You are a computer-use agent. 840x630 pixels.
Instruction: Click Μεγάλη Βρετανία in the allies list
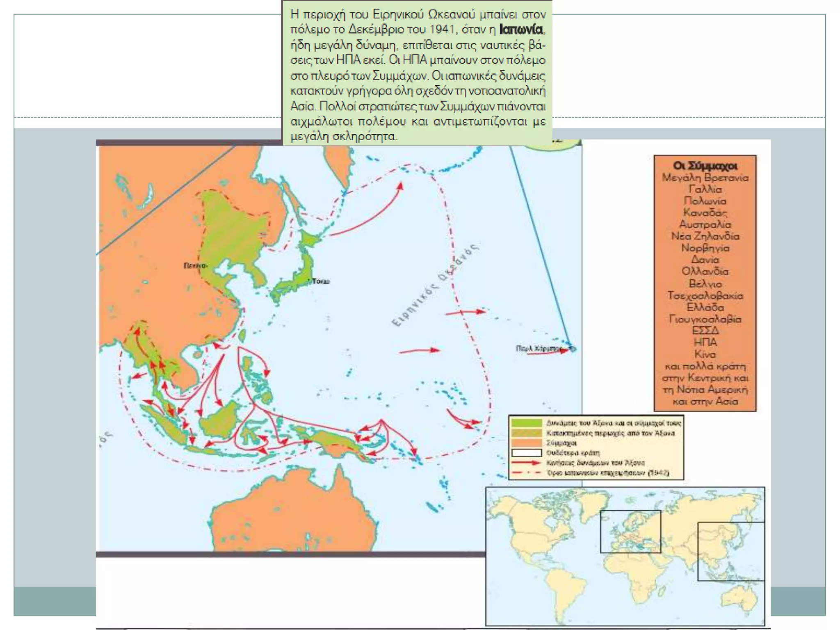point(705,178)
